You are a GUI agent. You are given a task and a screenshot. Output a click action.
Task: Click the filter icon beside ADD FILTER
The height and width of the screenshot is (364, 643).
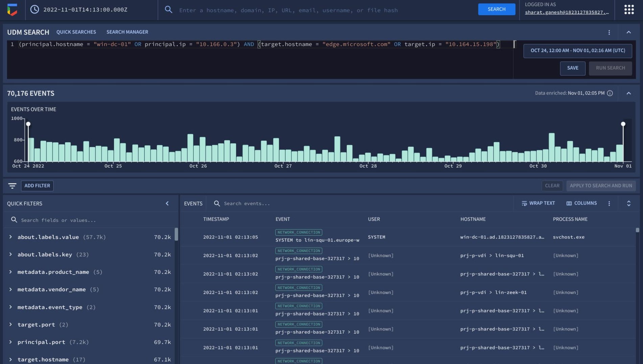click(x=13, y=186)
